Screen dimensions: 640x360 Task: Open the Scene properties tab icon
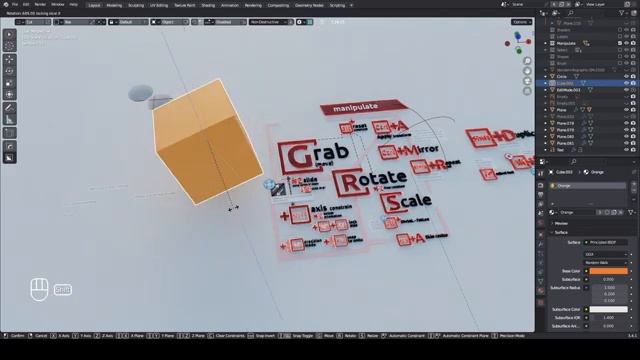[541, 213]
